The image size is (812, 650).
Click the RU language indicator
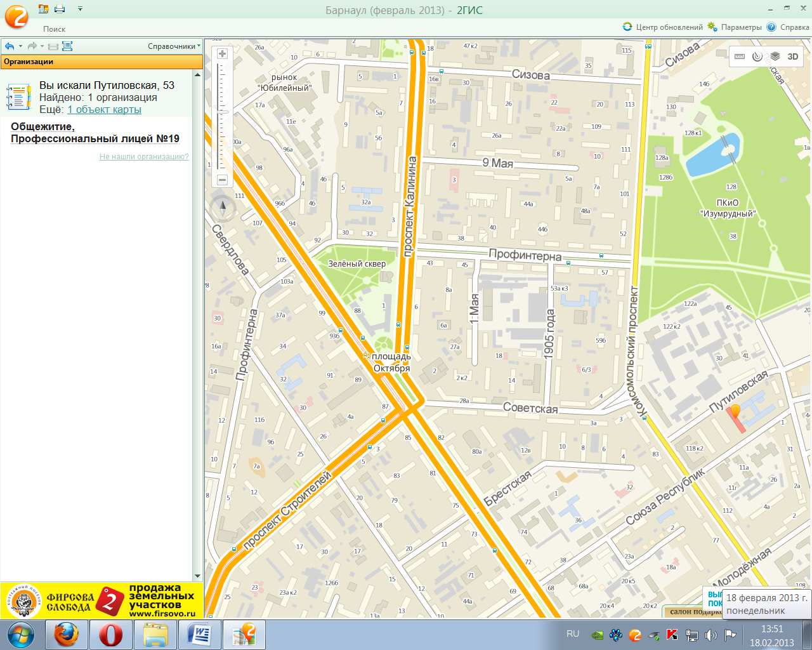pyautogui.click(x=573, y=633)
